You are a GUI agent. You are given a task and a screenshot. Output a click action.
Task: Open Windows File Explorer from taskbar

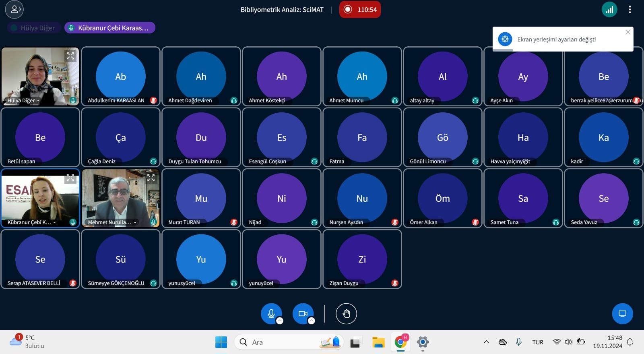(378, 342)
